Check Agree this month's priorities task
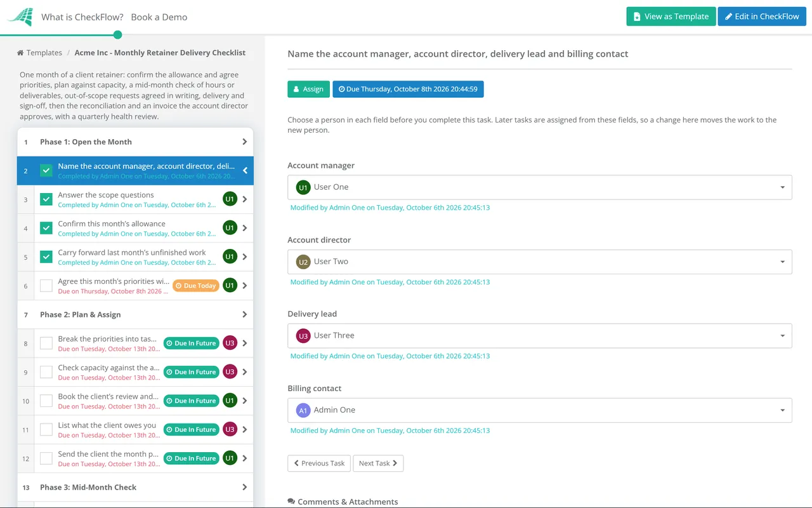The width and height of the screenshot is (812, 508). (46, 286)
